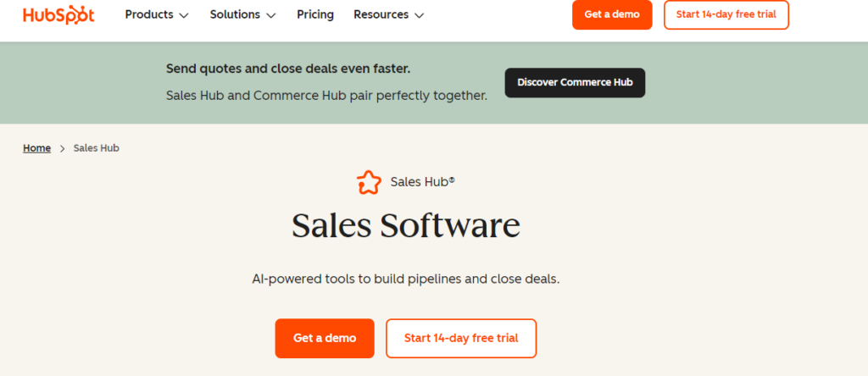Expand the chevron next to Products
This screenshot has height=376, width=868.
(184, 15)
